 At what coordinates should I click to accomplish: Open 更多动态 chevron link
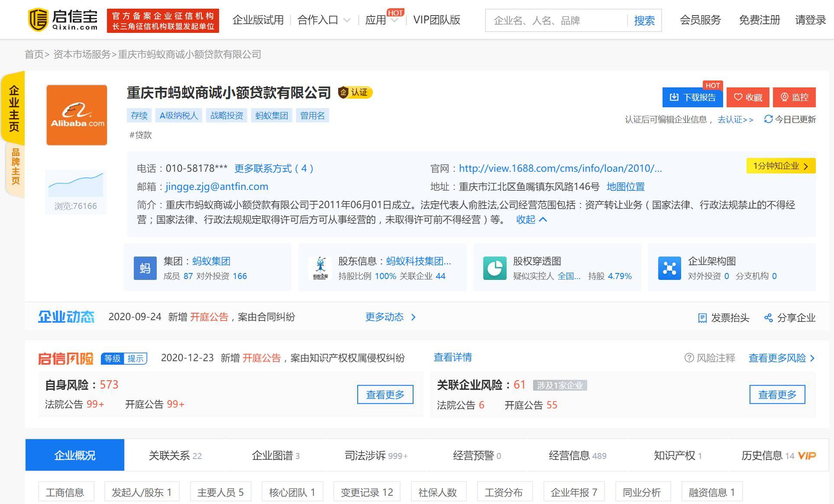(x=391, y=317)
